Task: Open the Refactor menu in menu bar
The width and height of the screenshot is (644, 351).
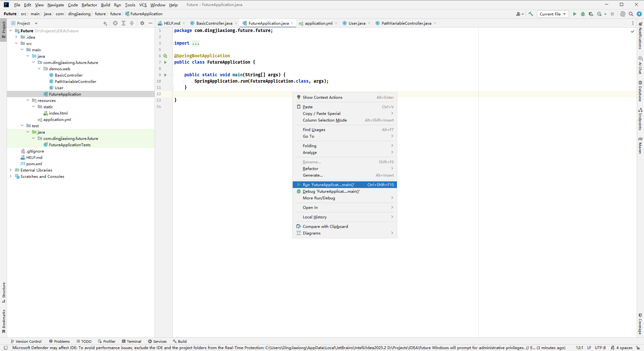Action: click(89, 5)
